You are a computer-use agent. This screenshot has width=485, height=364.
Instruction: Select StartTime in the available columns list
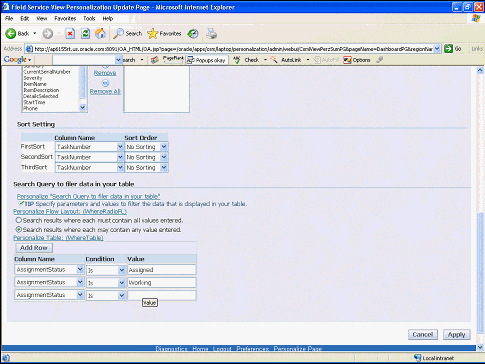pos(34,102)
